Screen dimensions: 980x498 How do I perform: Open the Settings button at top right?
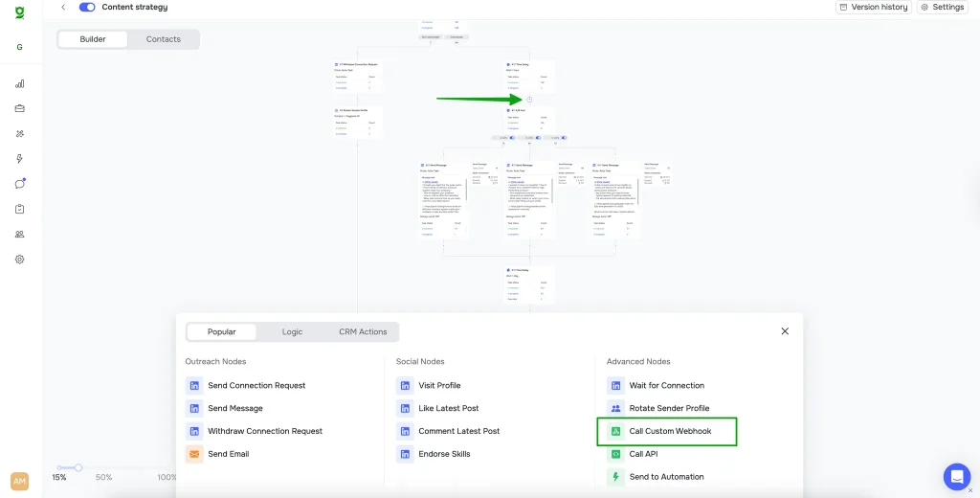click(x=942, y=7)
